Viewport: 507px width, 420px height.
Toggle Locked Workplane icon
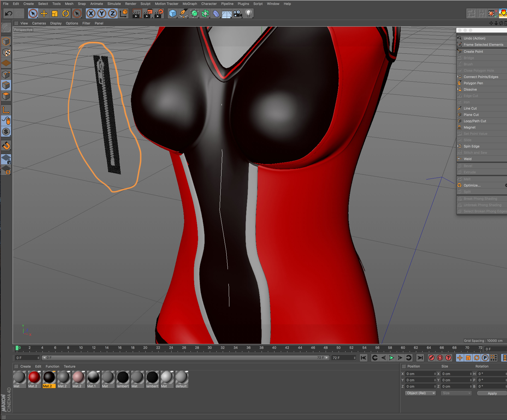[x=6, y=159]
